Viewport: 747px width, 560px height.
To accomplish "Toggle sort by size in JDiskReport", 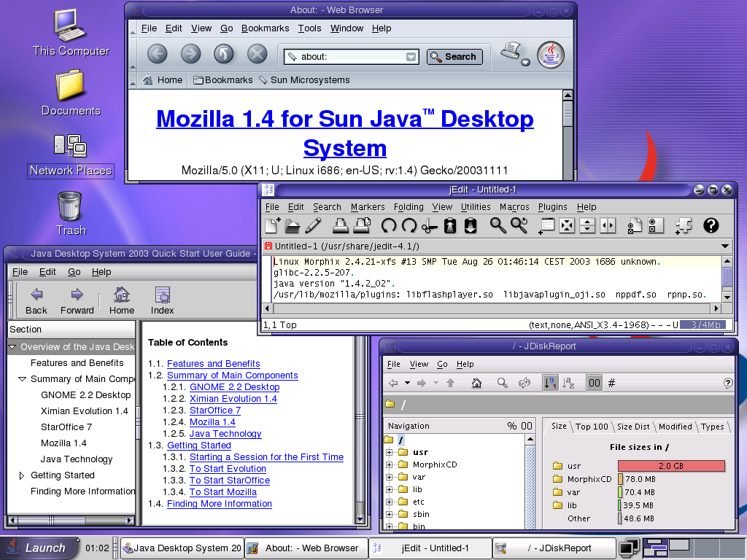I will (x=550, y=383).
